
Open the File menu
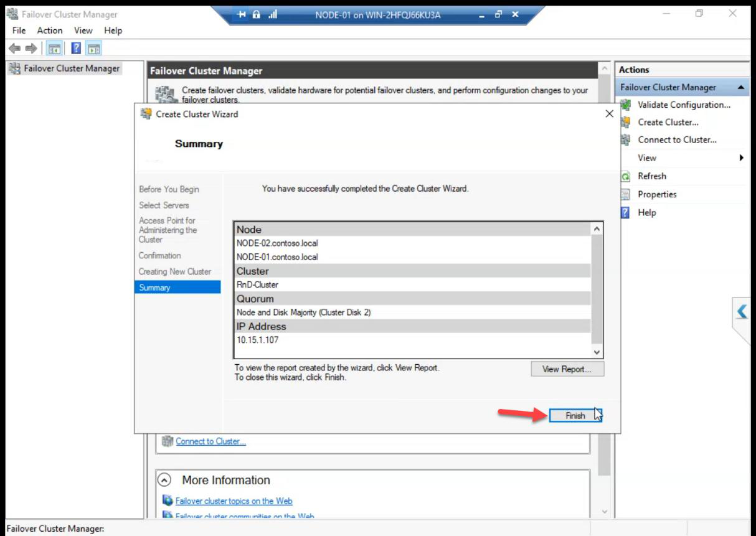click(x=19, y=31)
